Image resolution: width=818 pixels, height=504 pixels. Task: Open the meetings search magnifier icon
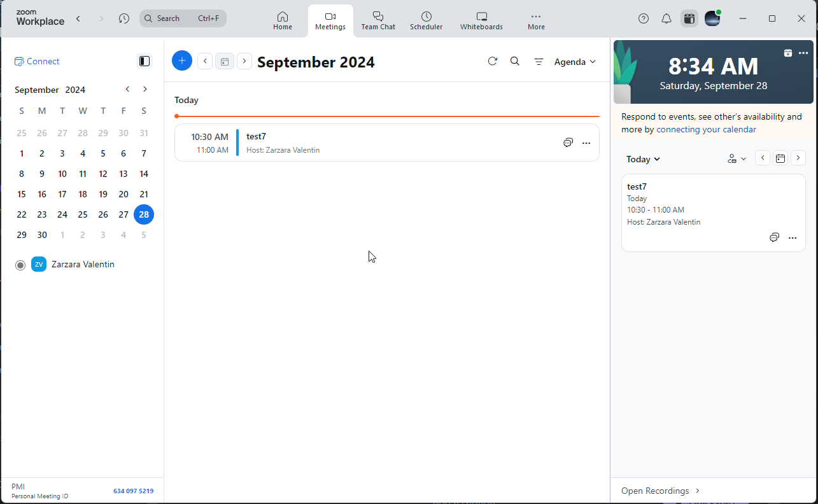[515, 62]
